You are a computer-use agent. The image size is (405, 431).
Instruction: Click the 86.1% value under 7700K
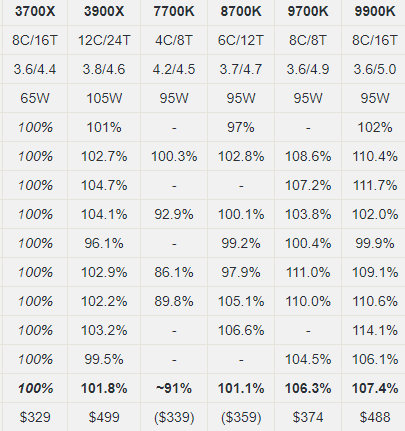[174, 272]
